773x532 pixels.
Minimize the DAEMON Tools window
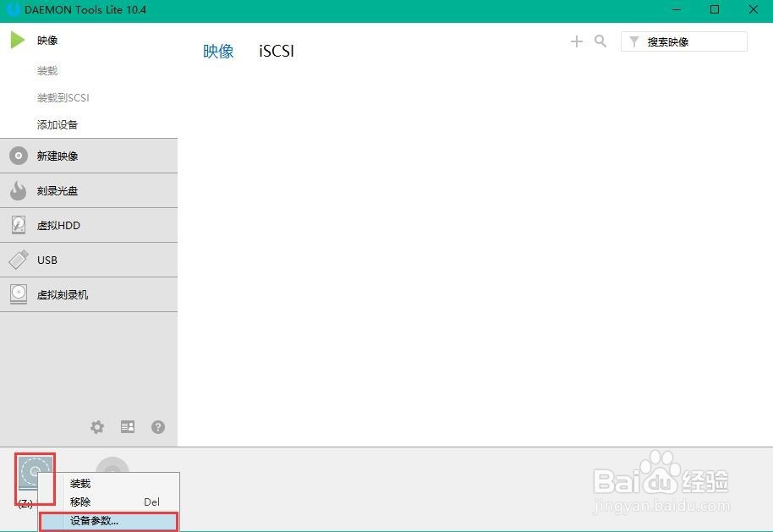(677, 9)
